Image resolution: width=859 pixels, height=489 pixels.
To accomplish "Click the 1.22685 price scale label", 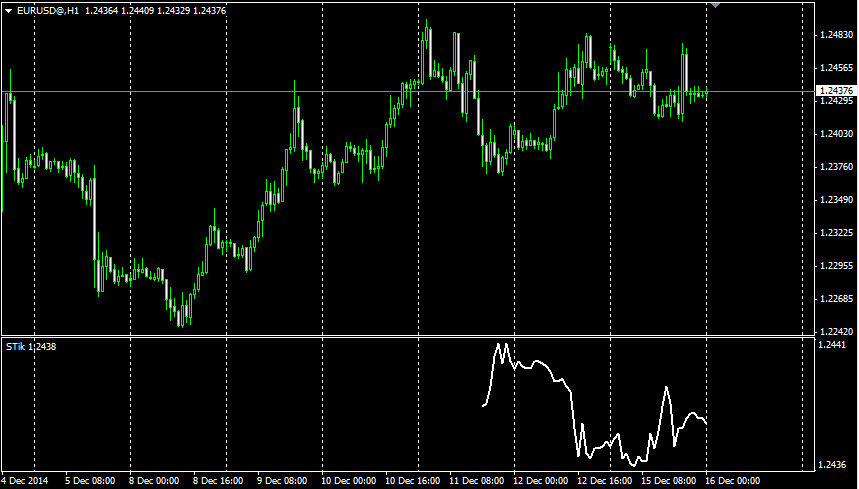I will click(x=837, y=298).
